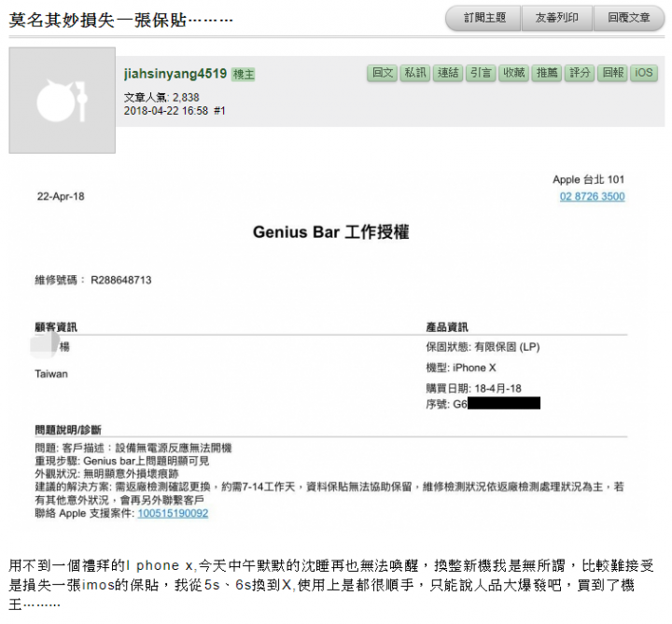Image resolution: width=672 pixels, height=624 pixels.
Task: Click the 推薦 button
Action: [546, 73]
